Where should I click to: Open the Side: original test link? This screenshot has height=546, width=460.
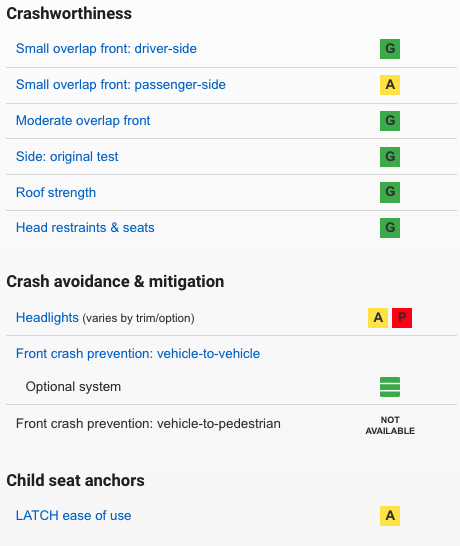pyautogui.click(x=67, y=157)
